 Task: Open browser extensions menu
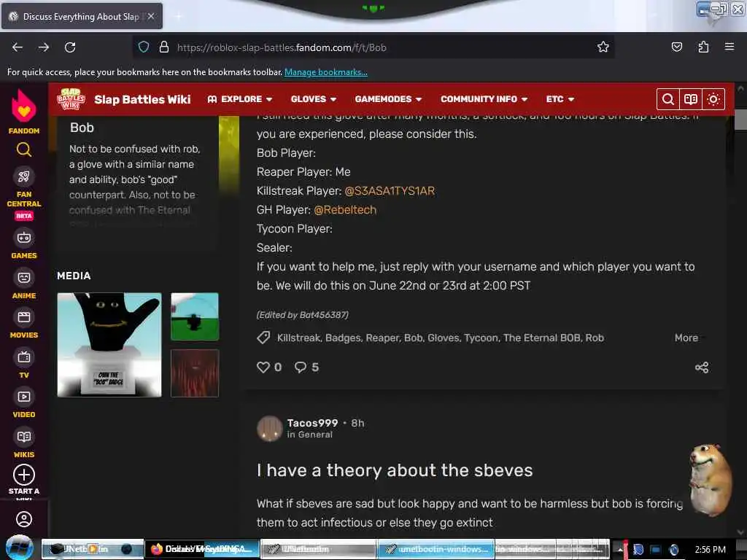click(x=703, y=47)
